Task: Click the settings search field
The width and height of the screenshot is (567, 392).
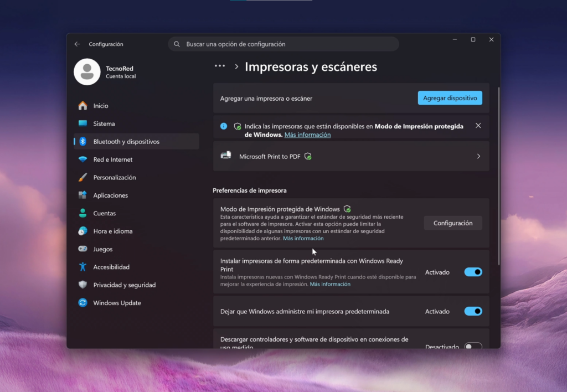Action: click(283, 44)
